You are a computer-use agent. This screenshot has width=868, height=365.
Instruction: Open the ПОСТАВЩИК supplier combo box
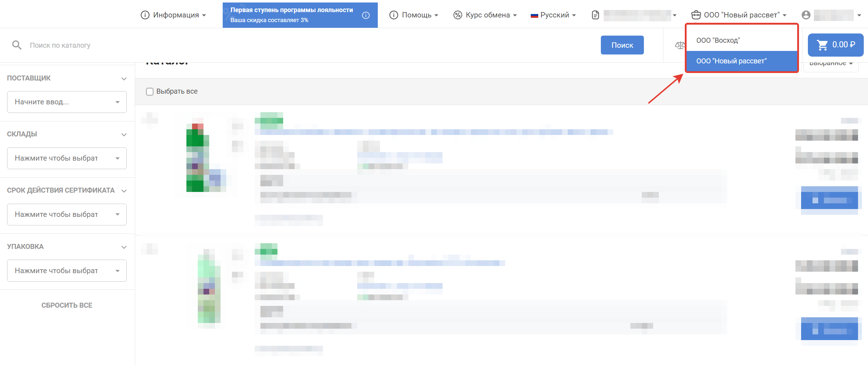(x=67, y=102)
